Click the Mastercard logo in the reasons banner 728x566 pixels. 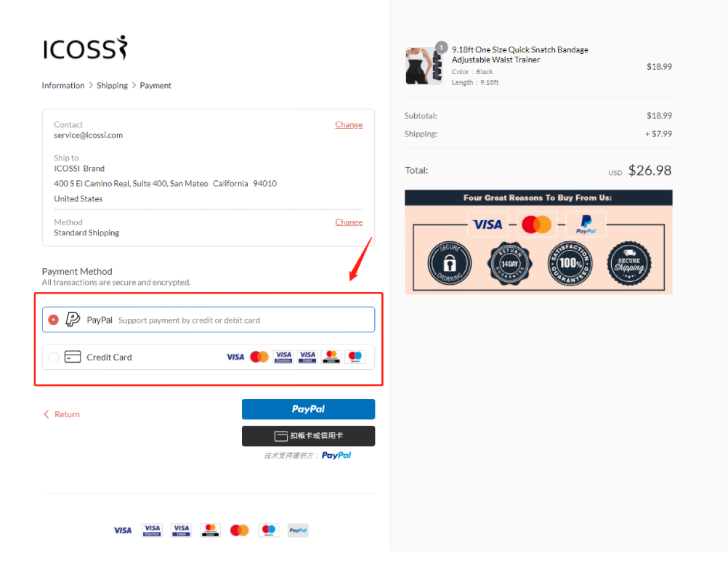536,225
